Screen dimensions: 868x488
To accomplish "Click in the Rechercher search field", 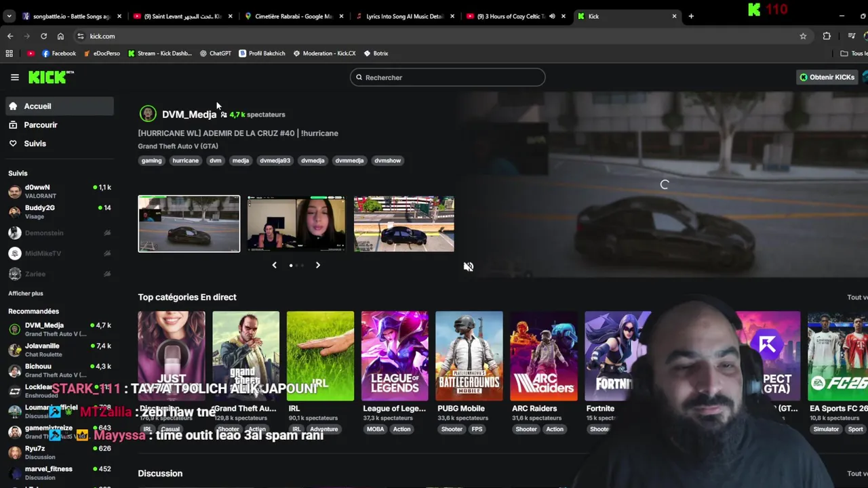I will [x=448, y=77].
